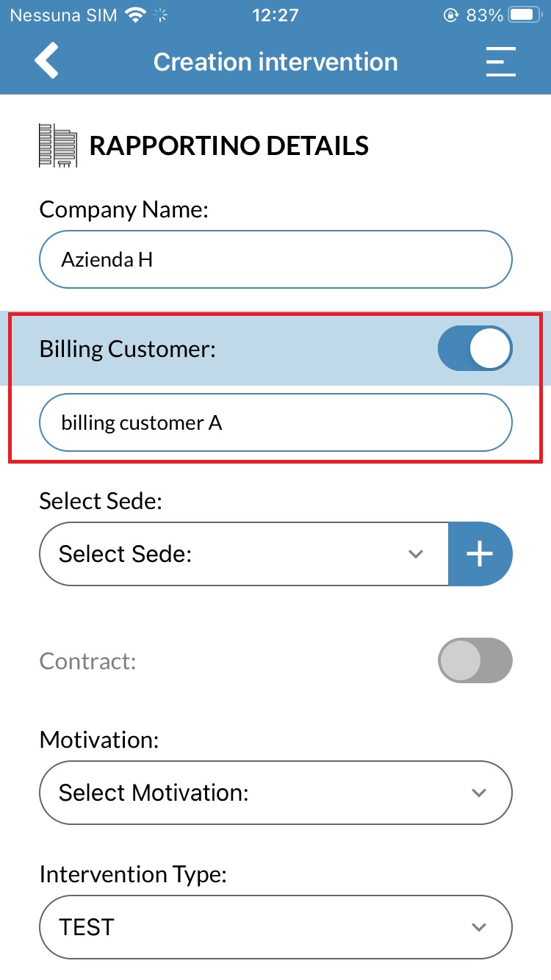Edit the billing customer A field
This screenshot has height=980, width=551.
[x=275, y=422]
